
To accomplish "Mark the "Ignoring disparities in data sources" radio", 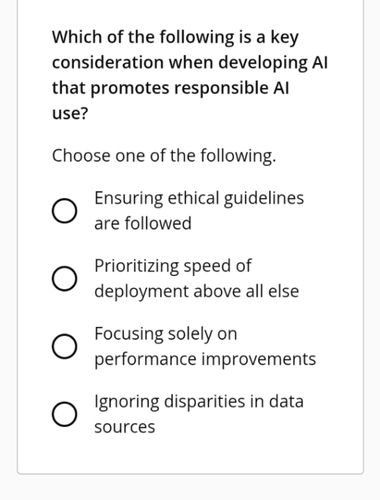I will click(x=65, y=414).
